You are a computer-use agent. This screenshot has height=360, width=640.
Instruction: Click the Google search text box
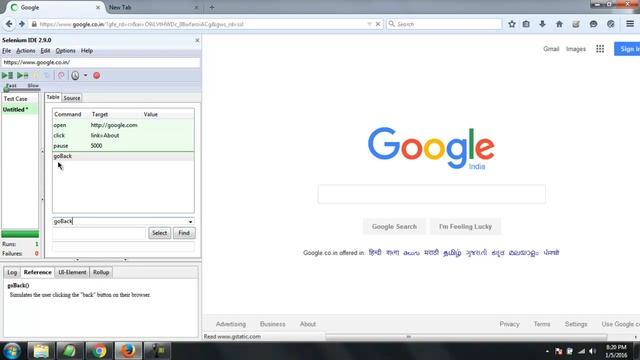click(x=431, y=193)
